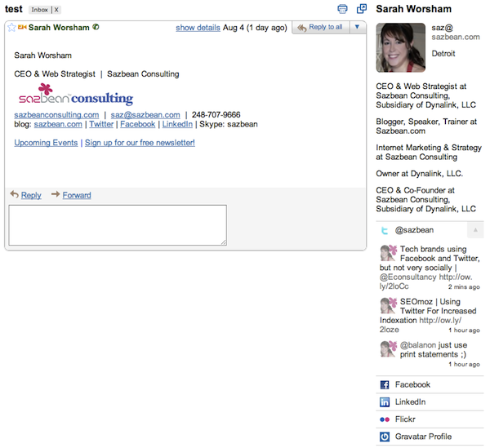Image resolution: width=490 pixels, height=448 pixels.
Task: Open message in new window icon
Action: (361, 9)
